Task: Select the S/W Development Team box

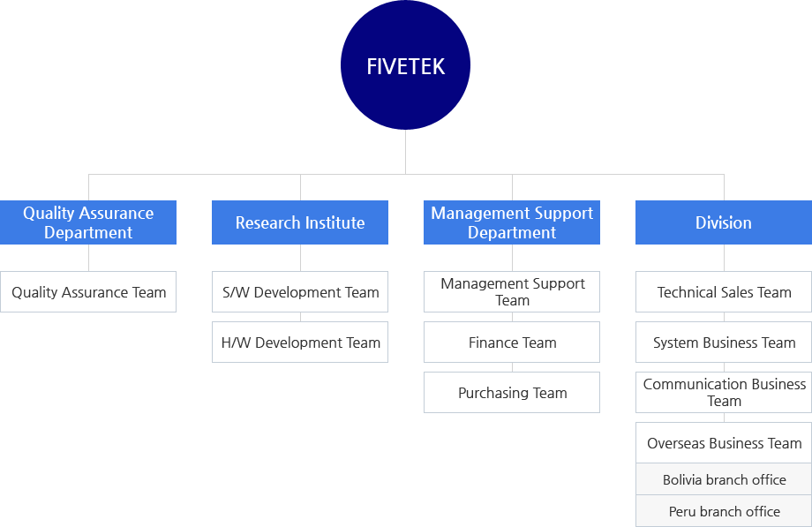Action: point(300,291)
